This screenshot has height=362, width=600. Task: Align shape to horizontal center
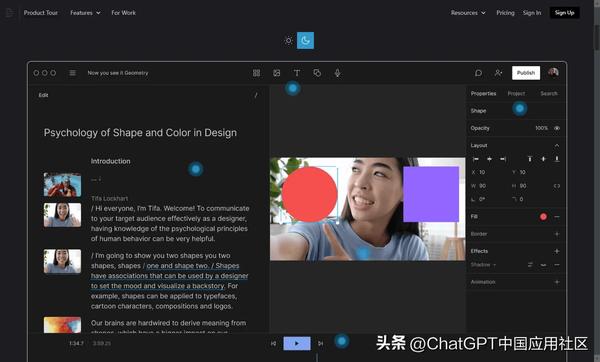coord(489,159)
